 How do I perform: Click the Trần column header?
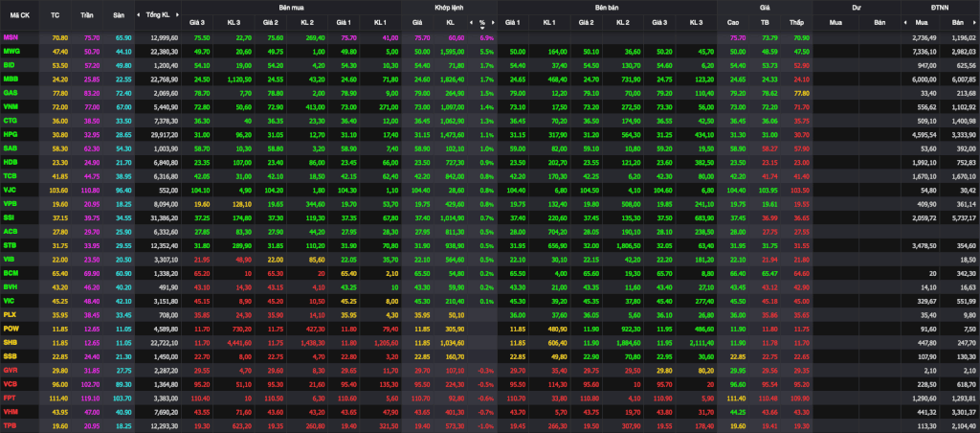86,15
